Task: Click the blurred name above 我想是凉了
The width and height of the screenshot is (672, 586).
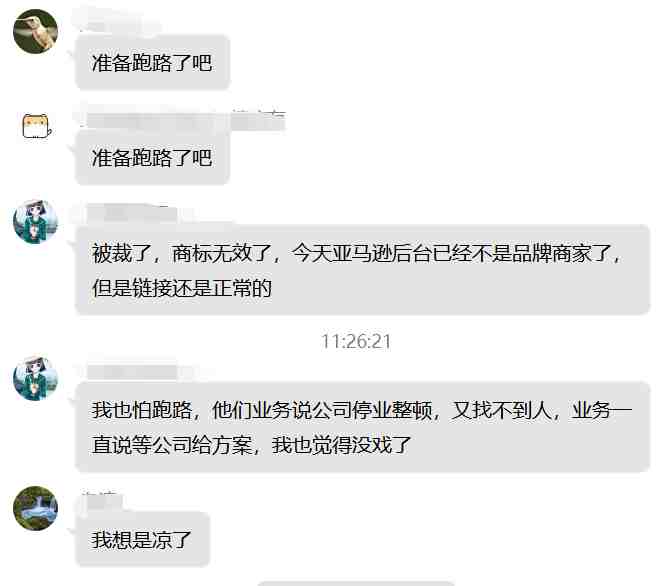Action: click(101, 501)
